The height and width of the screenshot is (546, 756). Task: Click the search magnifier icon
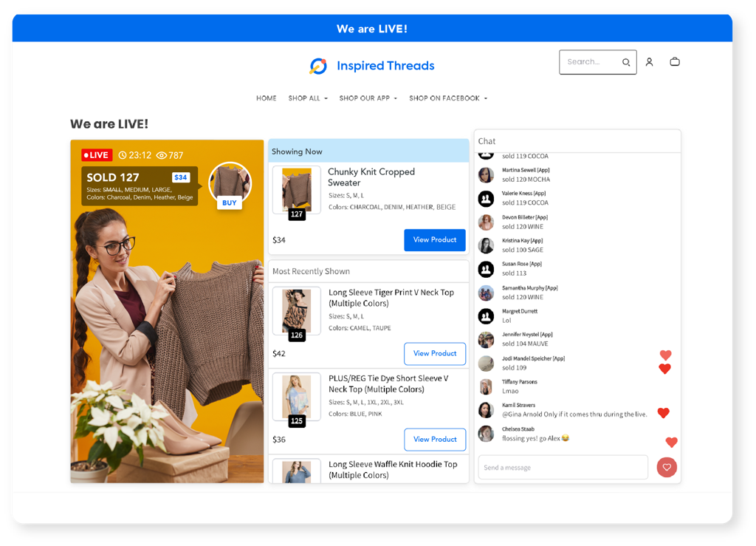626,63
